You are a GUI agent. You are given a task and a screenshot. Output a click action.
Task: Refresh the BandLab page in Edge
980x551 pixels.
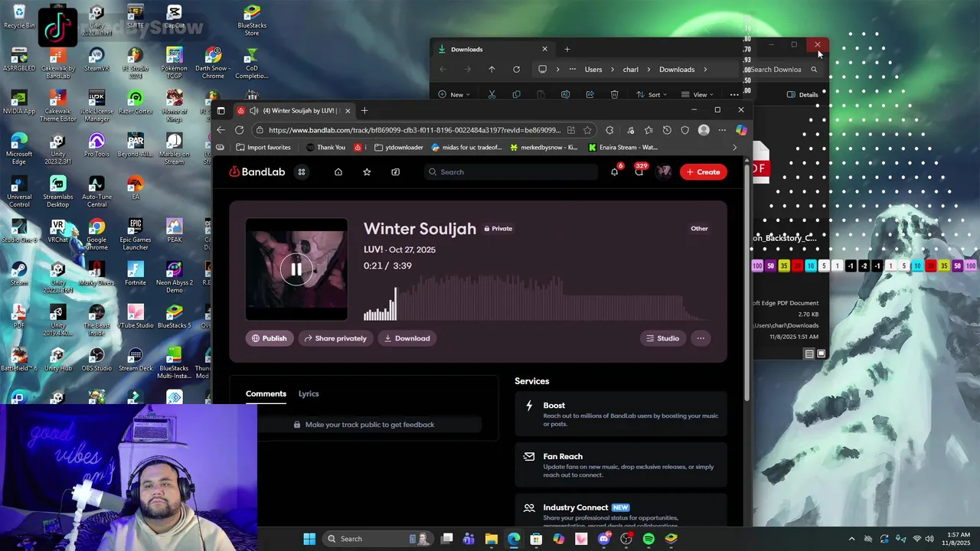[239, 130]
